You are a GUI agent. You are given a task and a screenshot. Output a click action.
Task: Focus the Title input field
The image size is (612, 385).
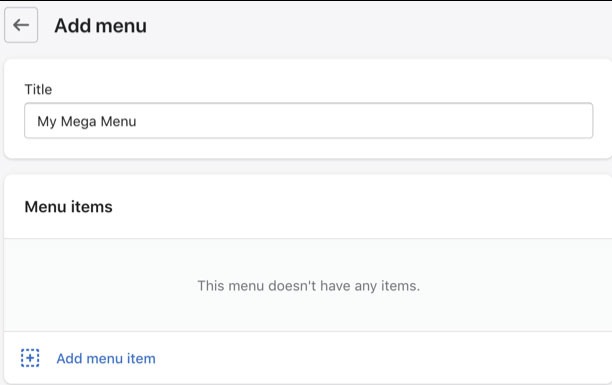[308, 121]
